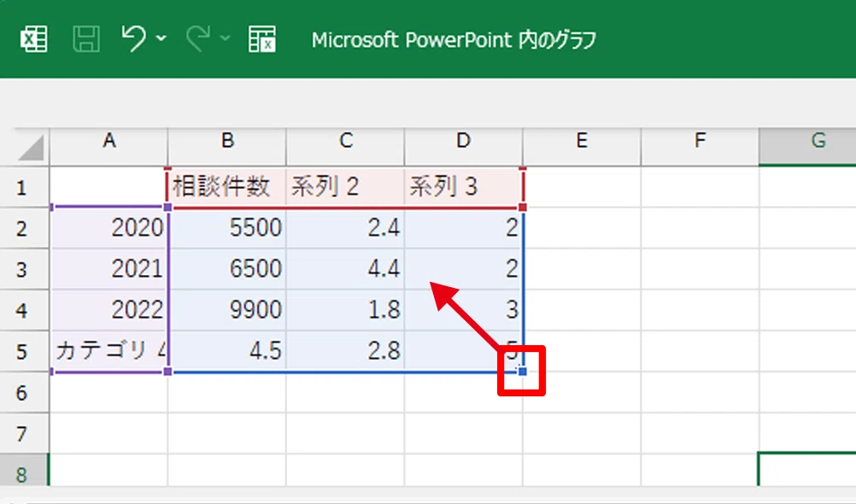
Task: Click cell containing 2.4
Action: (345, 228)
